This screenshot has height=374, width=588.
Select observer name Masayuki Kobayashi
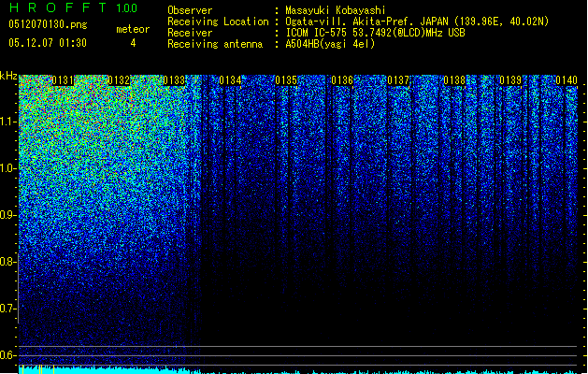click(x=336, y=10)
